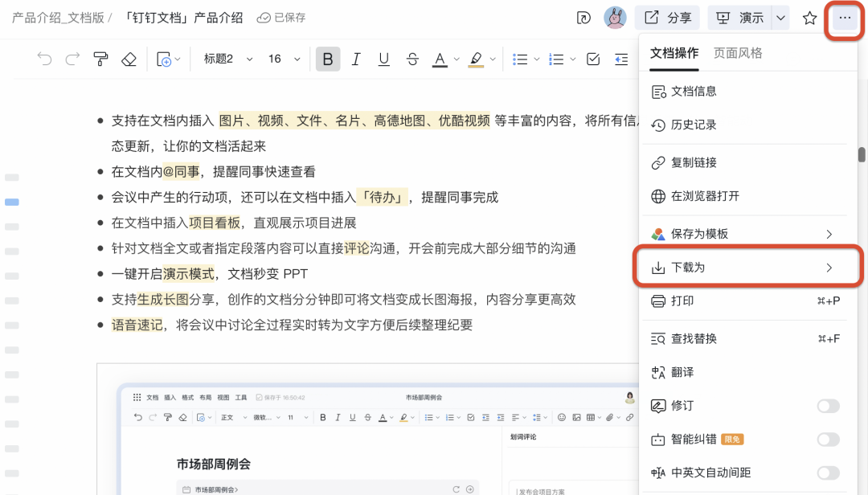Toggle the 修订 track changes switch
Screen dimensions: 868x495
coord(828,406)
